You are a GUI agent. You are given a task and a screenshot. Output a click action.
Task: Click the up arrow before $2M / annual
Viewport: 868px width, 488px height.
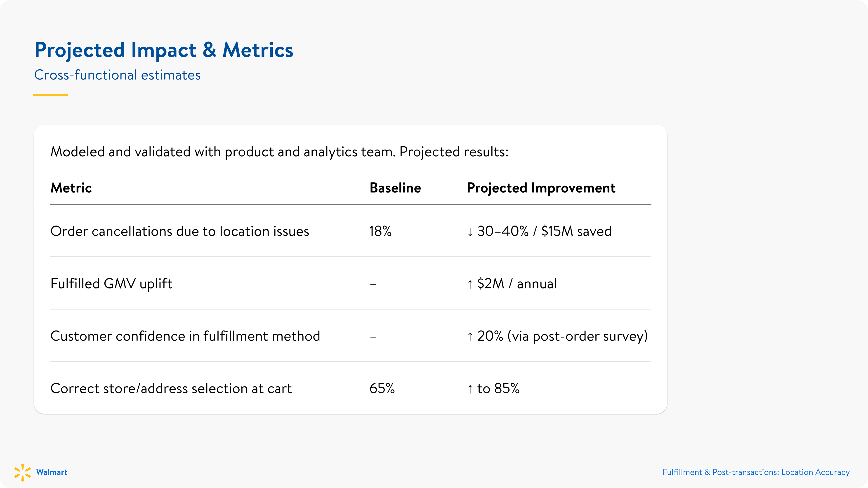pos(470,284)
